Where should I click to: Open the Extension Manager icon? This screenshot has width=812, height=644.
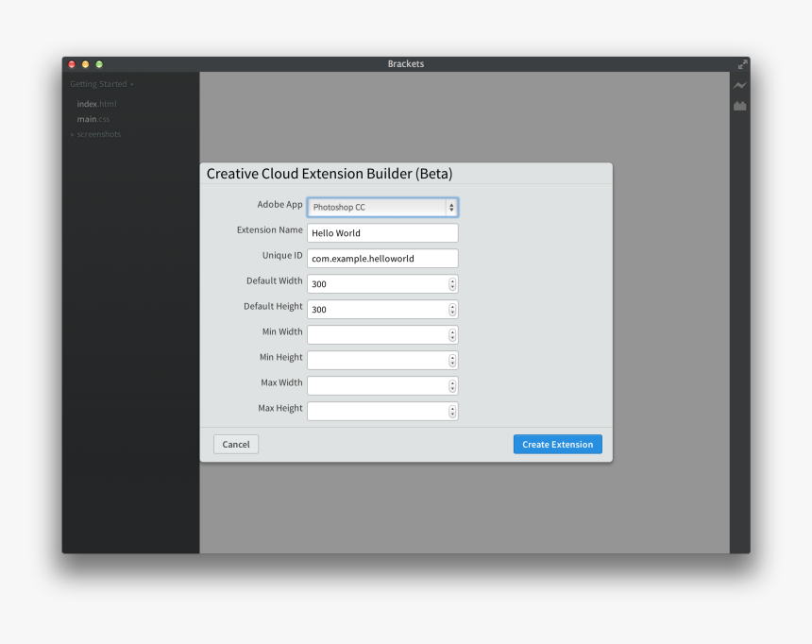[x=739, y=105]
